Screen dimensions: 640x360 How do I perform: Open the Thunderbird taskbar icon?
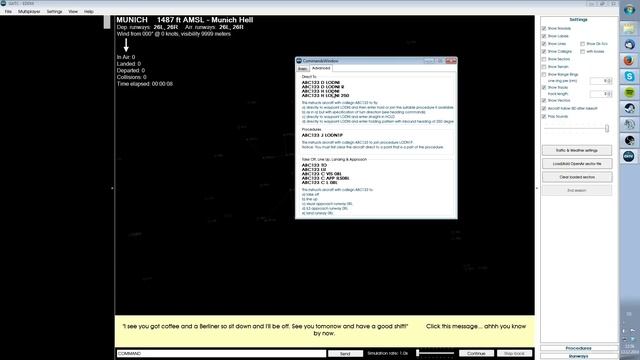pos(629,44)
